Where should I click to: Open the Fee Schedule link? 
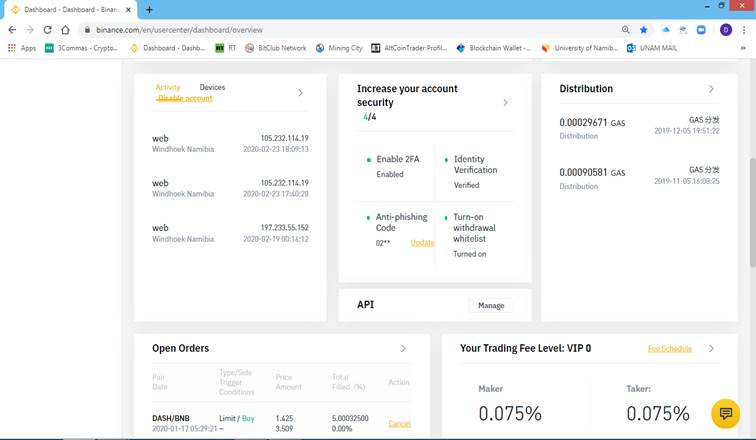(x=670, y=348)
